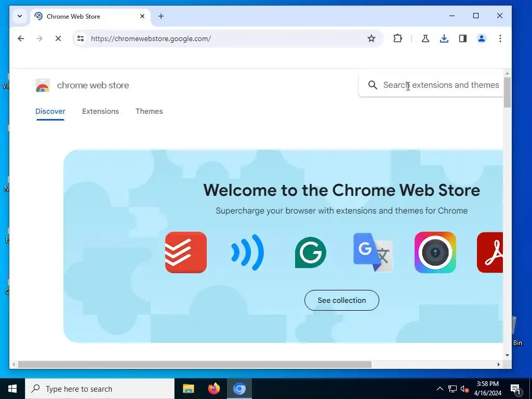Go back to previous page
This screenshot has height=399, width=532.
coord(21,38)
